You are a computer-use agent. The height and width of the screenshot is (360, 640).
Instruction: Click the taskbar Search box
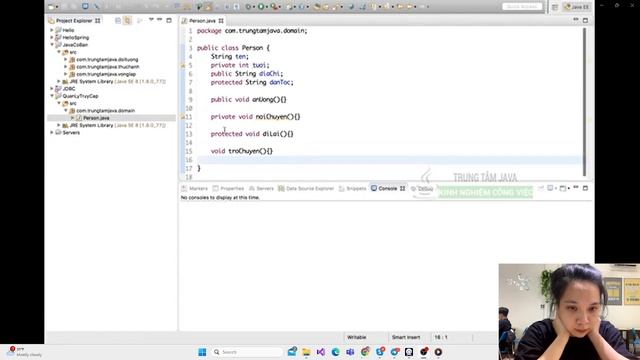[x=247, y=352]
